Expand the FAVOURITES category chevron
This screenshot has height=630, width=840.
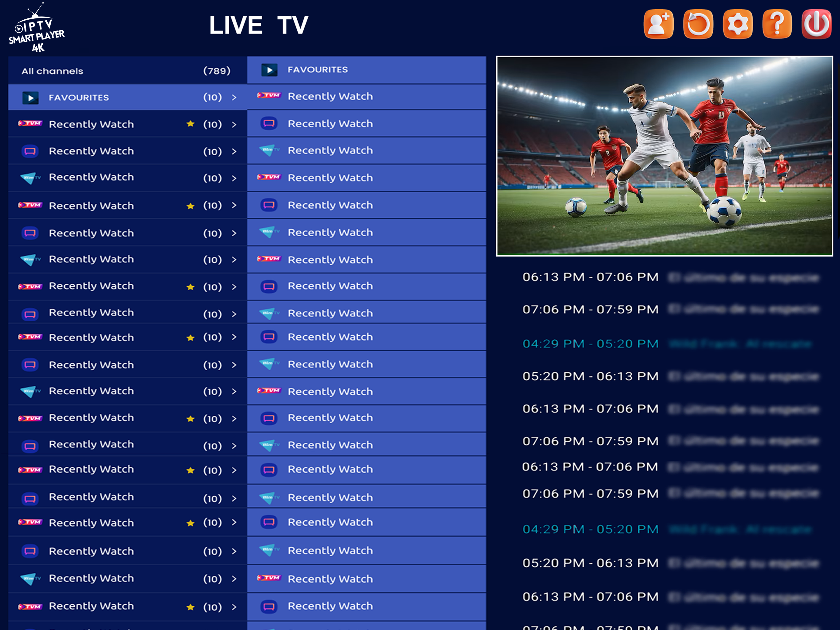(x=234, y=98)
